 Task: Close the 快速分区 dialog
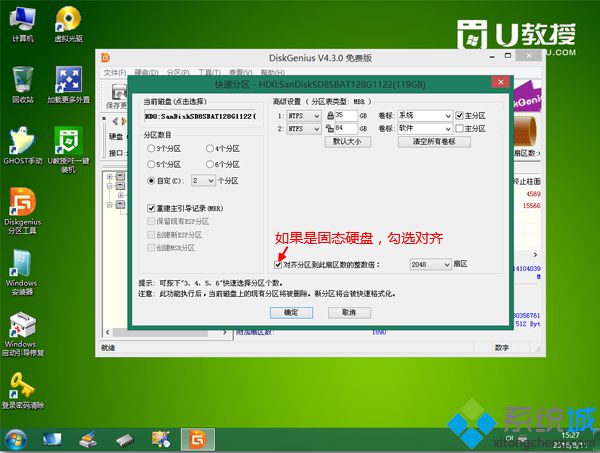pos(501,81)
